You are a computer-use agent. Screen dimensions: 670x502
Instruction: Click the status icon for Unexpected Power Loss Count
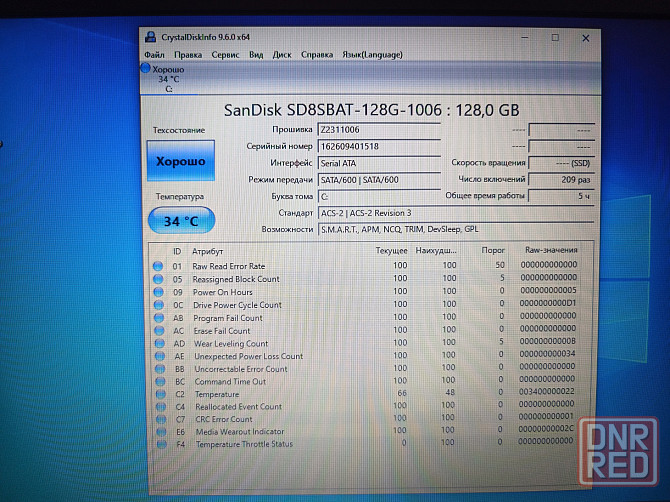tap(160, 356)
